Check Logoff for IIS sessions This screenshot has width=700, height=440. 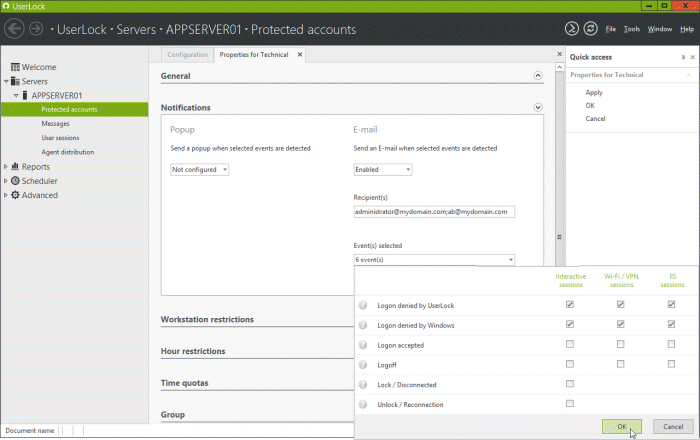pyautogui.click(x=671, y=364)
